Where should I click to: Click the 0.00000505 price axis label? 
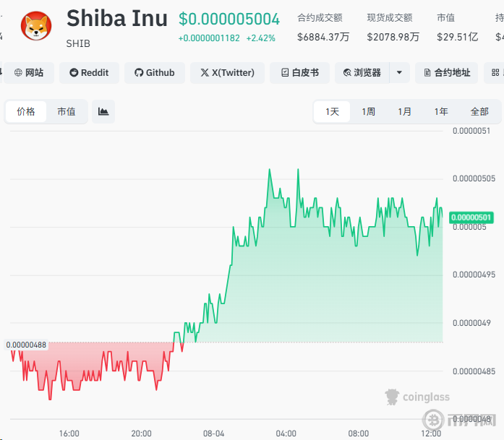(474, 178)
